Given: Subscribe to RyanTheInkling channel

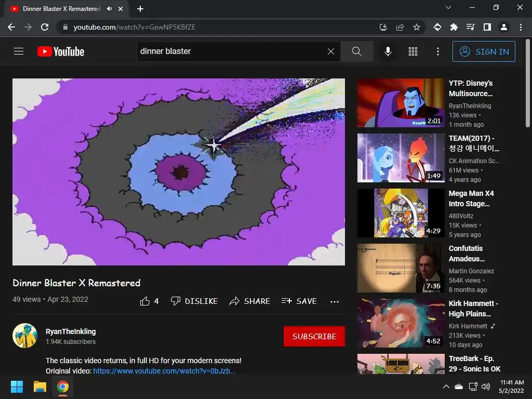Looking at the screenshot, I should pyautogui.click(x=314, y=336).
